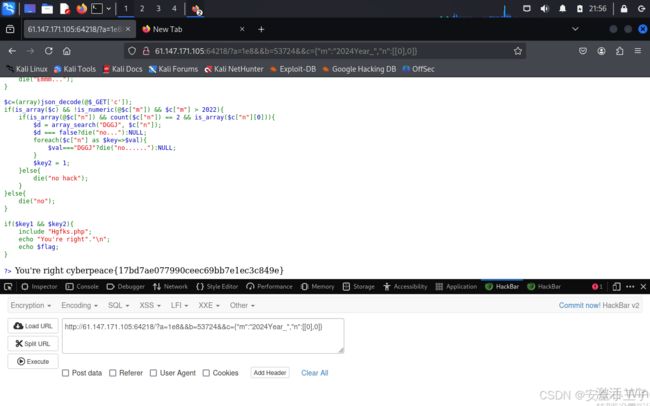Click the insecure connection padlock icon
The image size is (650, 406).
click(146, 51)
